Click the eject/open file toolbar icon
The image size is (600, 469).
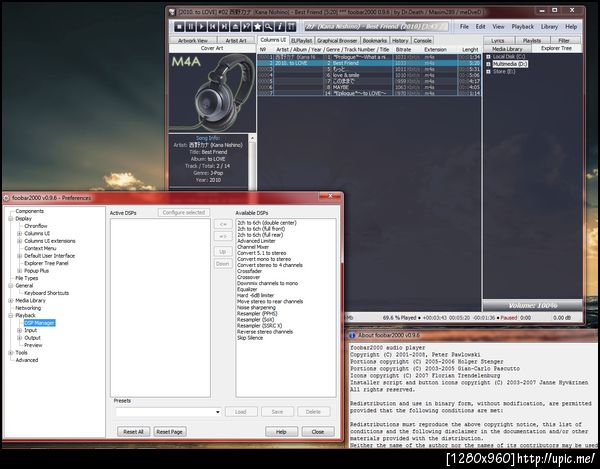pyautogui.click(x=235, y=26)
